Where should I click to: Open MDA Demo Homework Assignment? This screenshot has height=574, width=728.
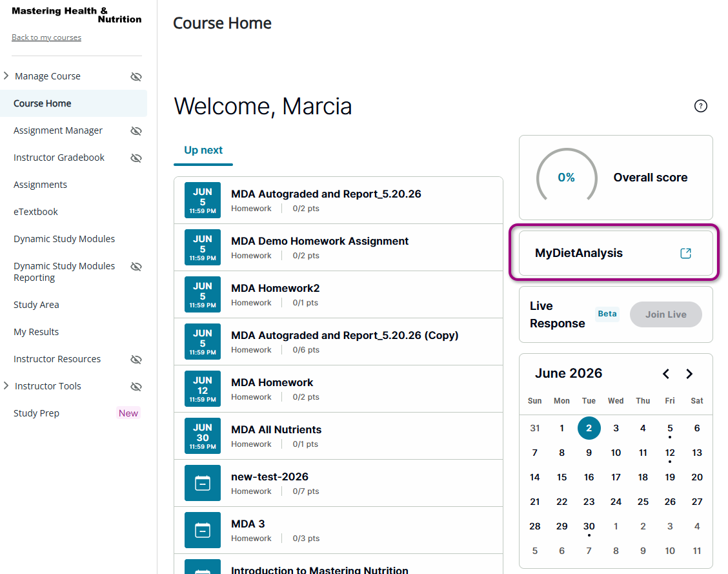(x=320, y=241)
